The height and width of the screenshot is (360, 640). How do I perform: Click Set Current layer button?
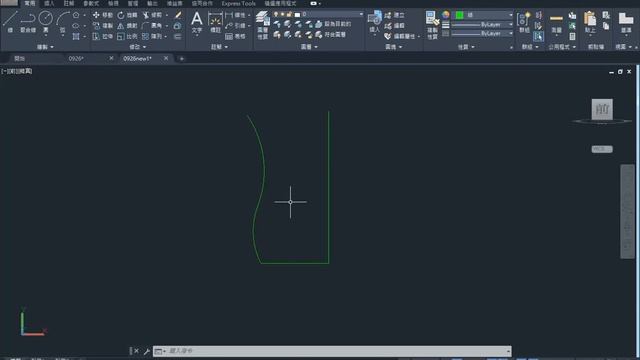click(333, 24)
